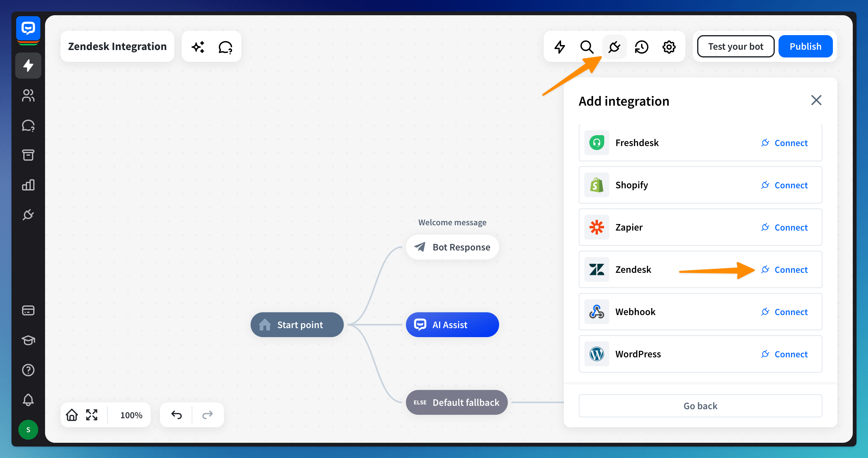Screen dimensions: 868x458
Task: Select the AI Assist node
Action: click(x=452, y=324)
